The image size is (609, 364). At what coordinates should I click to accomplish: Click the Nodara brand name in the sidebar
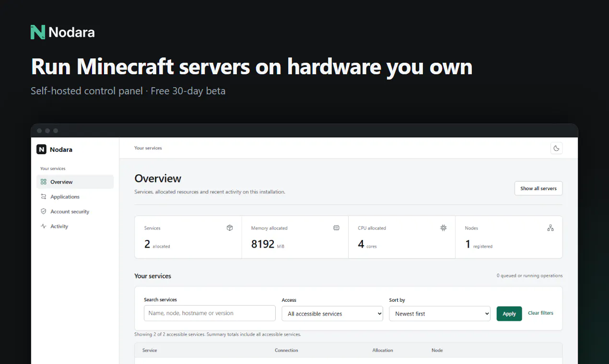point(61,149)
